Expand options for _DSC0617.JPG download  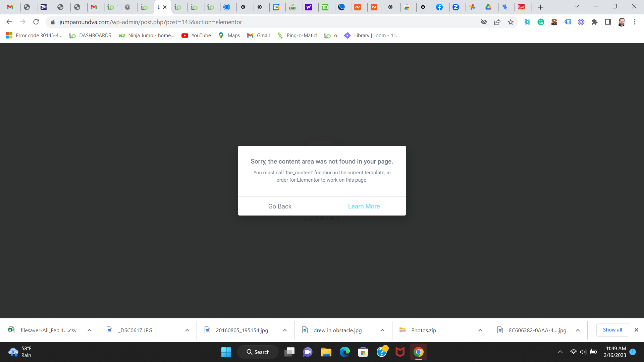187,330
